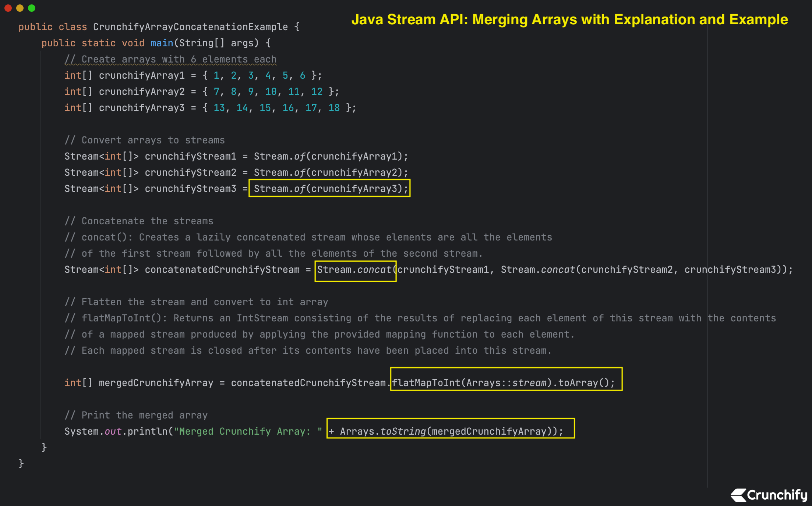Image resolution: width=812 pixels, height=506 pixels.
Task: Click the green zoom traffic light
Action: (x=32, y=8)
